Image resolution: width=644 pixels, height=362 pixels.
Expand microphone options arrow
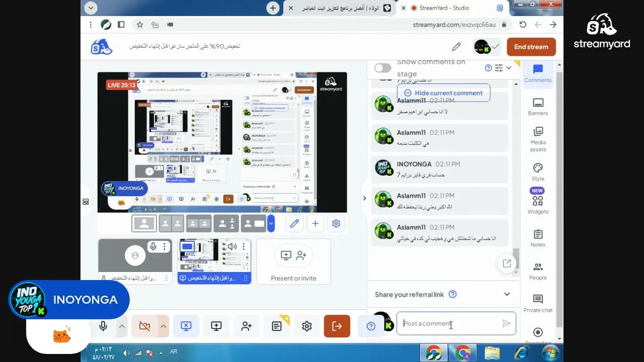(122, 326)
